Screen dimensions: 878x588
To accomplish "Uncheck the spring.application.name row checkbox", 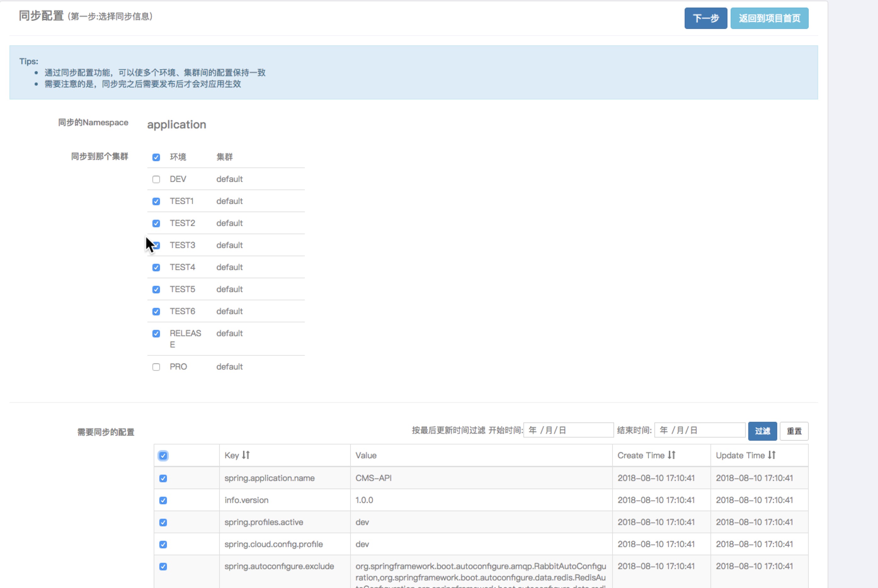I will [x=163, y=478].
